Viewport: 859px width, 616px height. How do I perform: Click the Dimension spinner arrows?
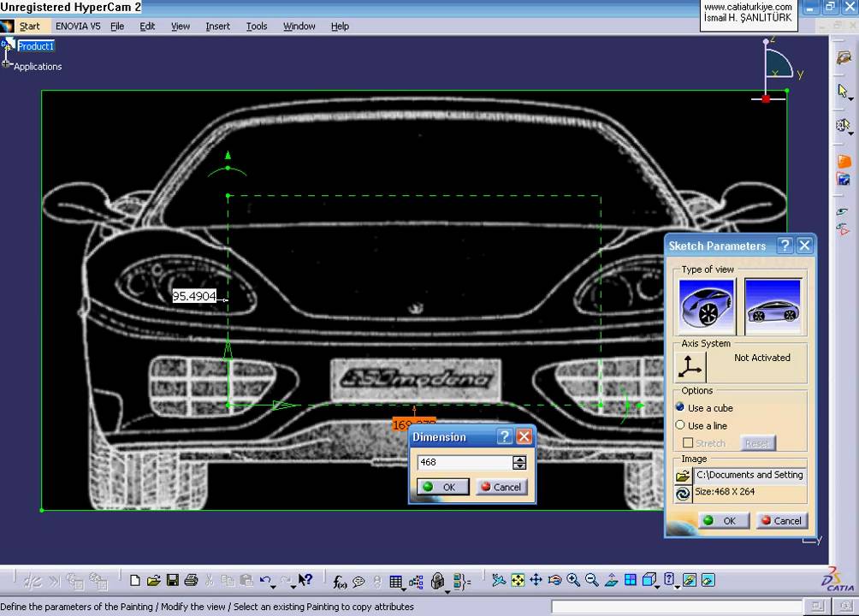tap(519, 462)
